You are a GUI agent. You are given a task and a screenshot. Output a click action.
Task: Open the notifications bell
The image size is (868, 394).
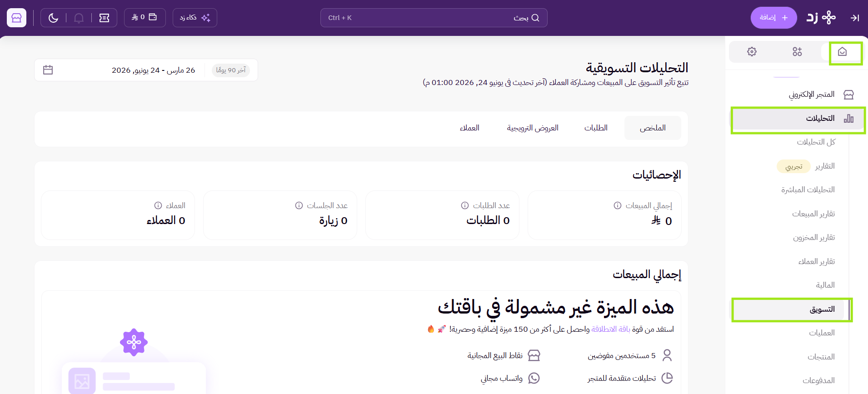point(79,18)
